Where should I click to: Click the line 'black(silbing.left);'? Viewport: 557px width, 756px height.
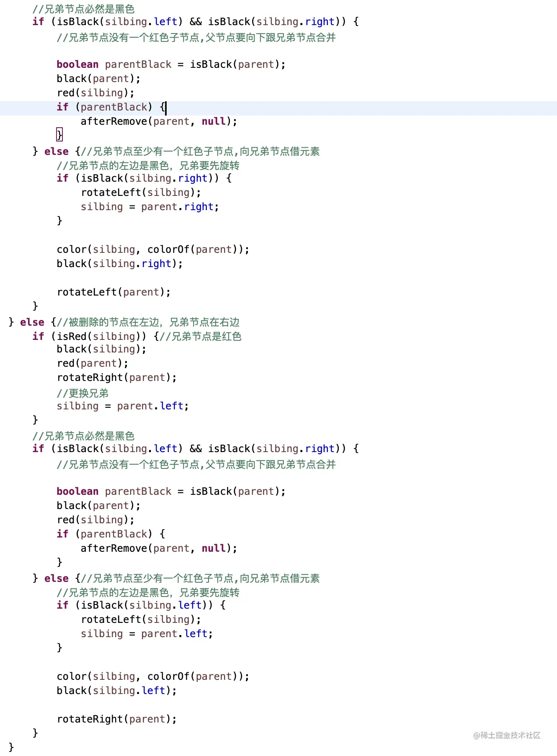tap(117, 691)
